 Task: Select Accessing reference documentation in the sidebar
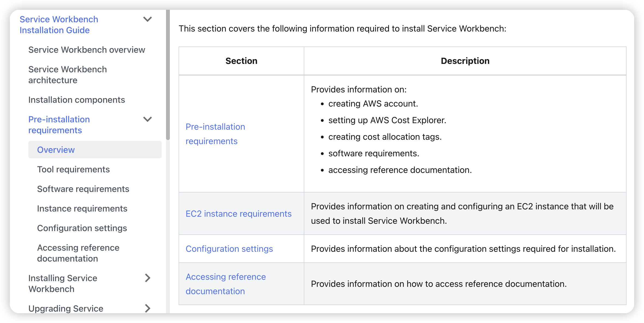click(x=78, y=253)
